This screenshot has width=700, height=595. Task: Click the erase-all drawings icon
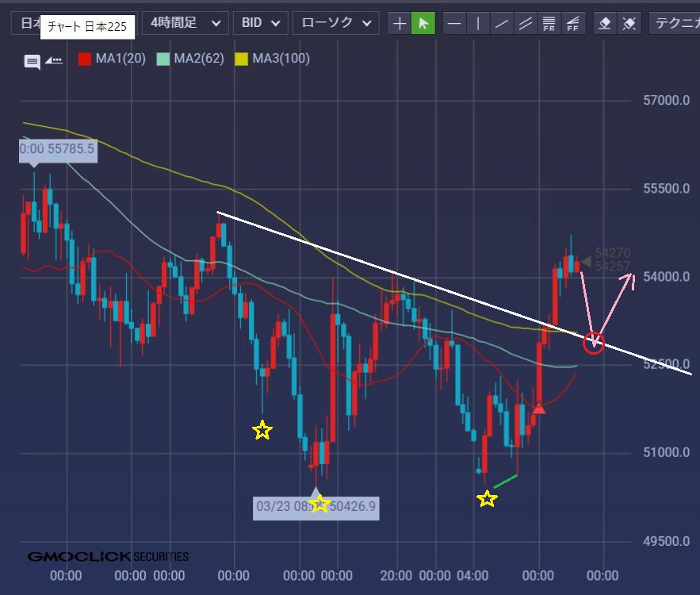point(629,23)
